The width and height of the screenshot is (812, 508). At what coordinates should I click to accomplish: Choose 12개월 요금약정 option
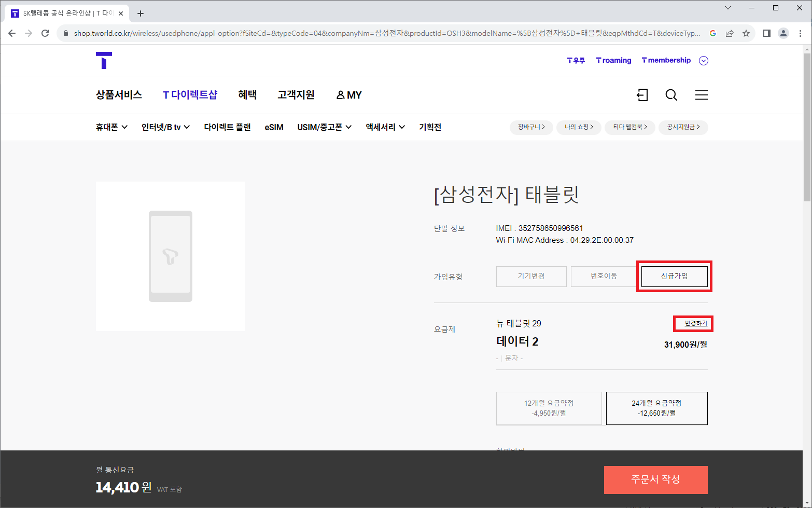pyautogui.click(x=549, y=408)
